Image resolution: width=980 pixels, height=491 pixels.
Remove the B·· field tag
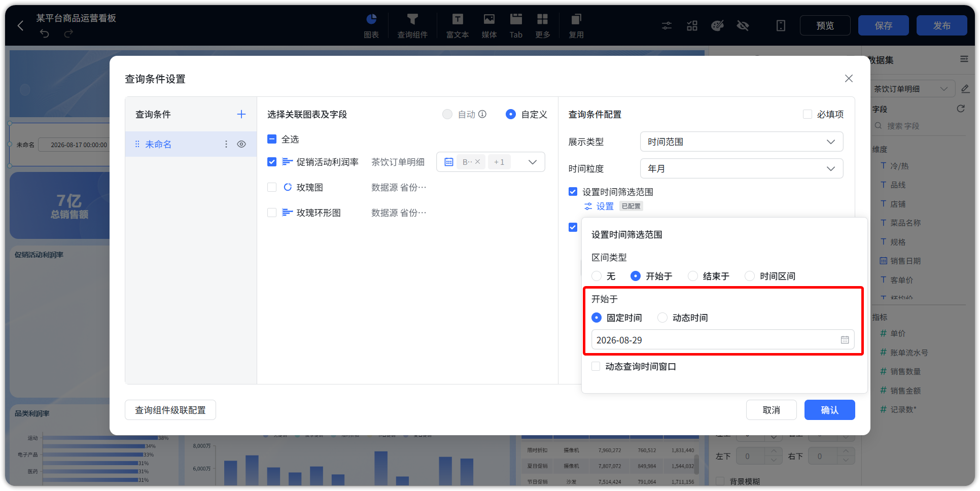(x=477, y=162)
